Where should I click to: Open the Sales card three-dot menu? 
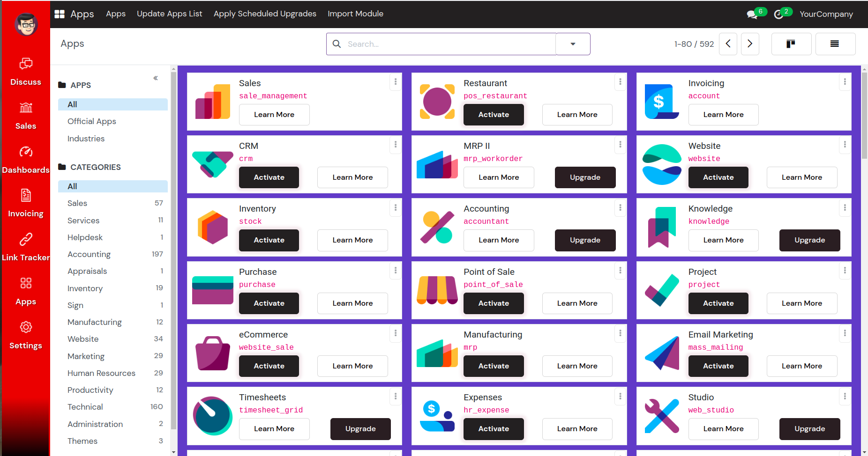(x=396, y=81)
